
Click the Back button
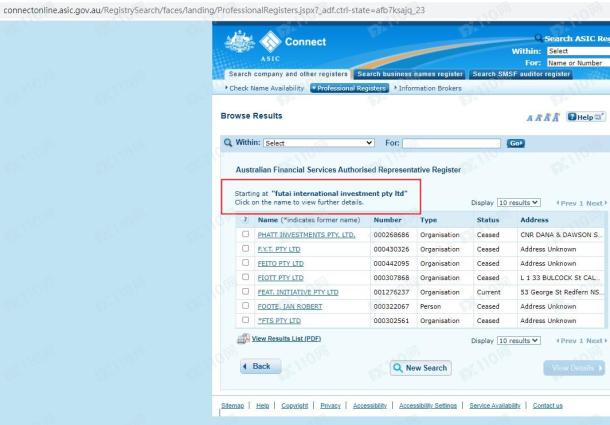pos(261,366)
